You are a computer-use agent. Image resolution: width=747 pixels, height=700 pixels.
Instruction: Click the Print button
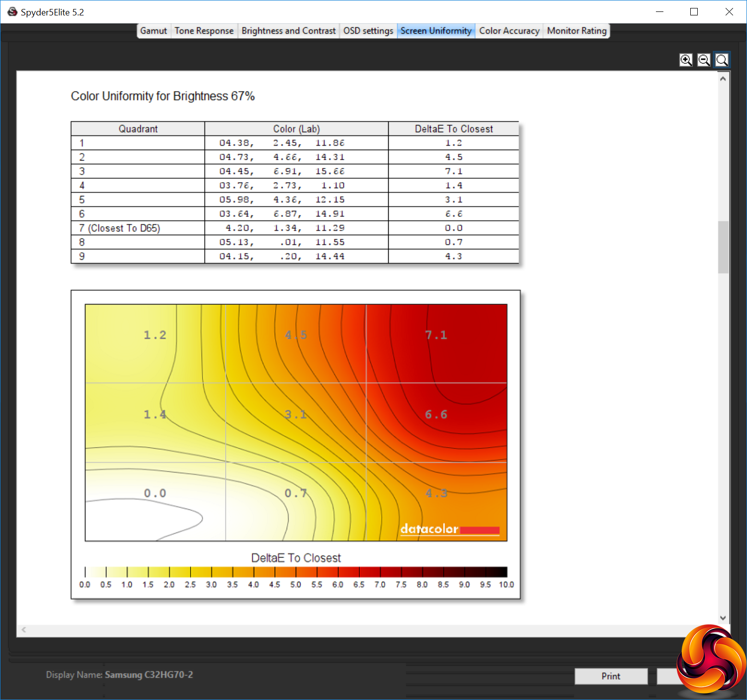[x=611, y=676]
